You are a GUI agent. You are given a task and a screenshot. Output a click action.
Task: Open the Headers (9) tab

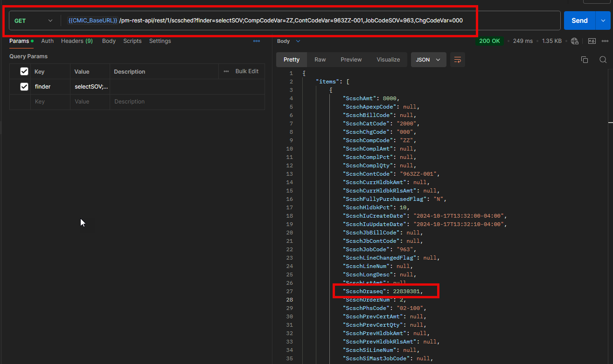(x=77, y=41)
